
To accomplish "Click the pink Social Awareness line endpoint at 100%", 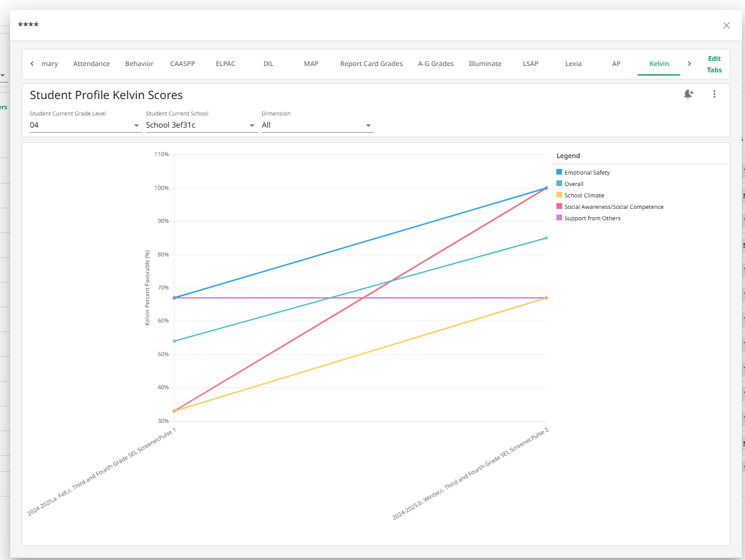I will 546,187.
